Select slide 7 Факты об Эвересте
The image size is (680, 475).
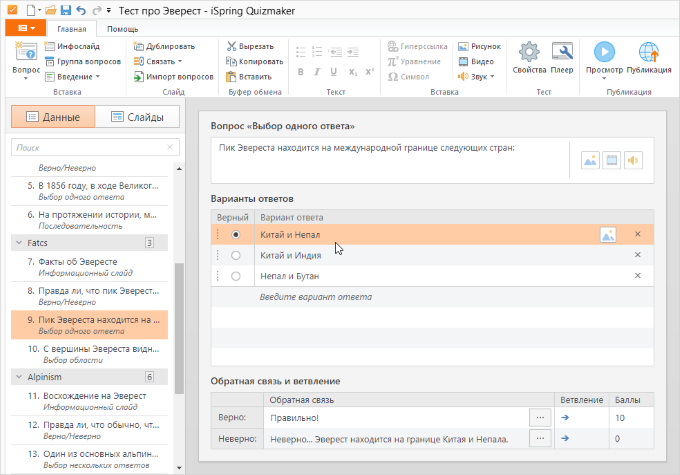click(x=89, y=267)
